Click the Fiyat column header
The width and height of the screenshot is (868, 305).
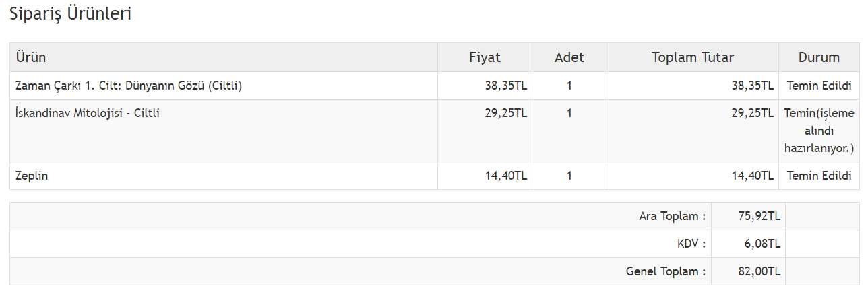click(x=485, y=58)
